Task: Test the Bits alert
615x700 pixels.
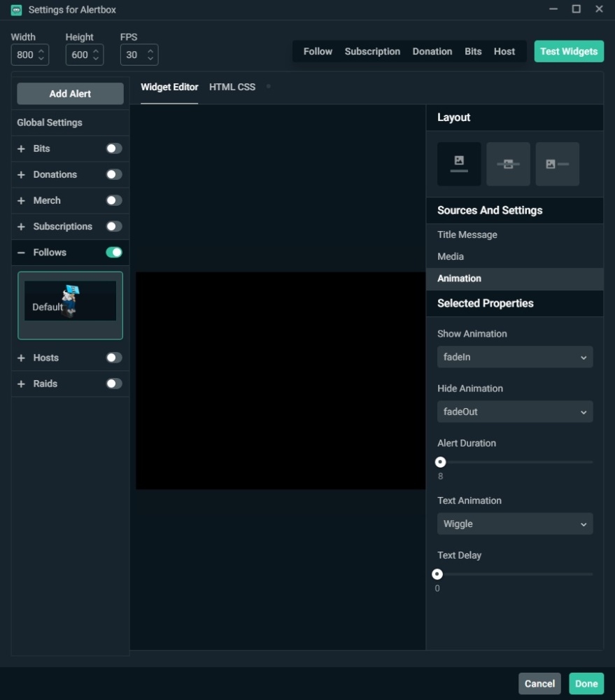Action: [x=473, y=51]
